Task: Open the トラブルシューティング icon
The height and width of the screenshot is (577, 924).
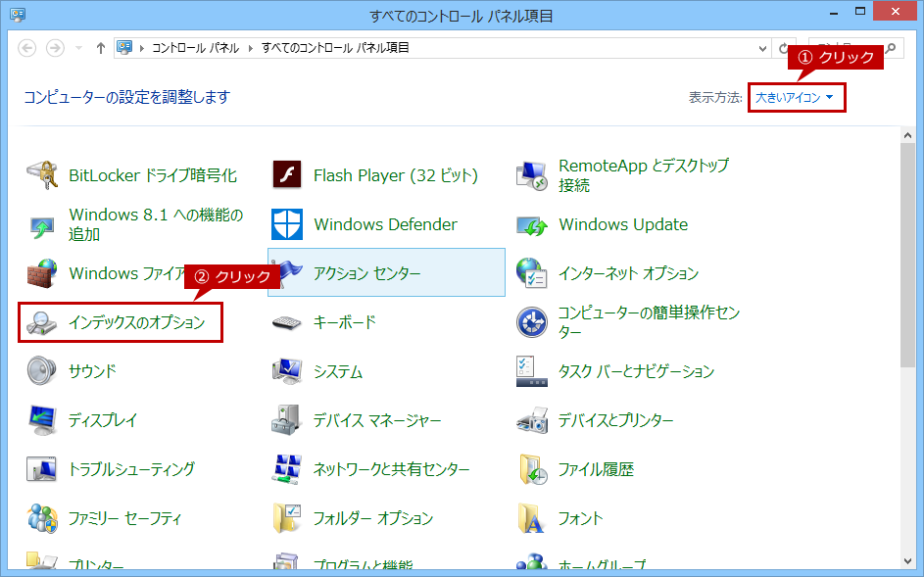Action: [42, 469]
